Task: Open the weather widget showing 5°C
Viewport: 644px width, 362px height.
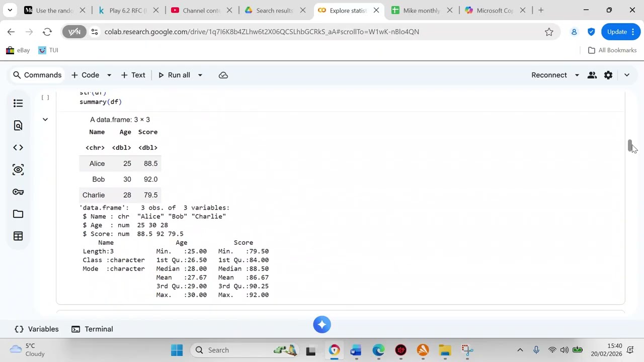Action: pyautogui.click(x=28, y=350)
